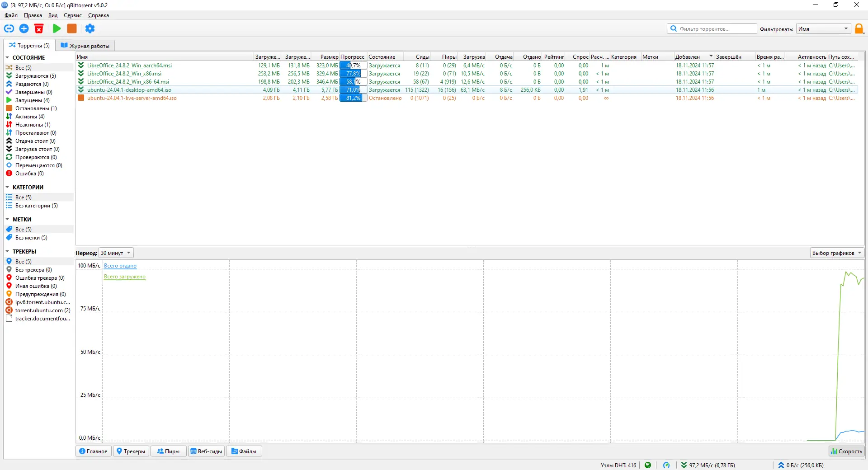Click the add torrent link icon

(9, 28)
